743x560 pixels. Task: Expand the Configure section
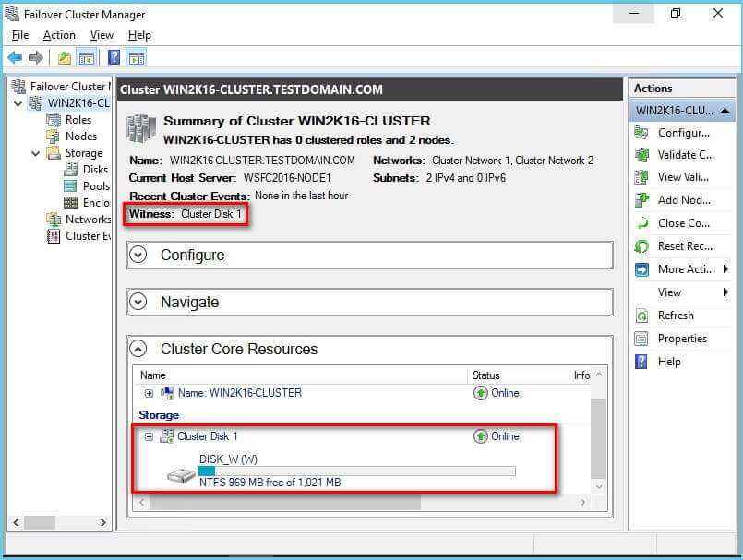[138, 255]
